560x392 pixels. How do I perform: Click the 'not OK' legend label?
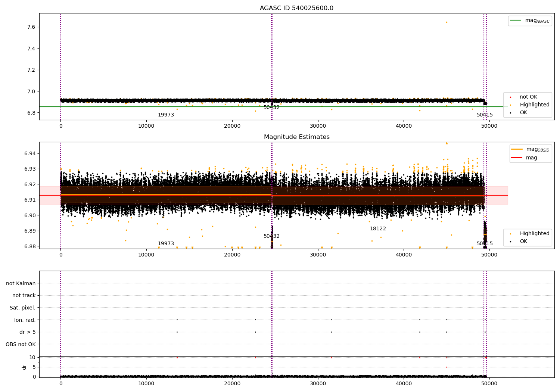click(528, 97)
